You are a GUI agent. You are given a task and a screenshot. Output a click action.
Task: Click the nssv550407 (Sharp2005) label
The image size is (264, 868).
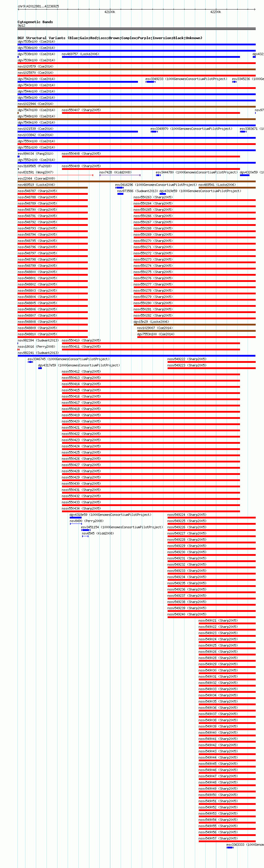81,110
